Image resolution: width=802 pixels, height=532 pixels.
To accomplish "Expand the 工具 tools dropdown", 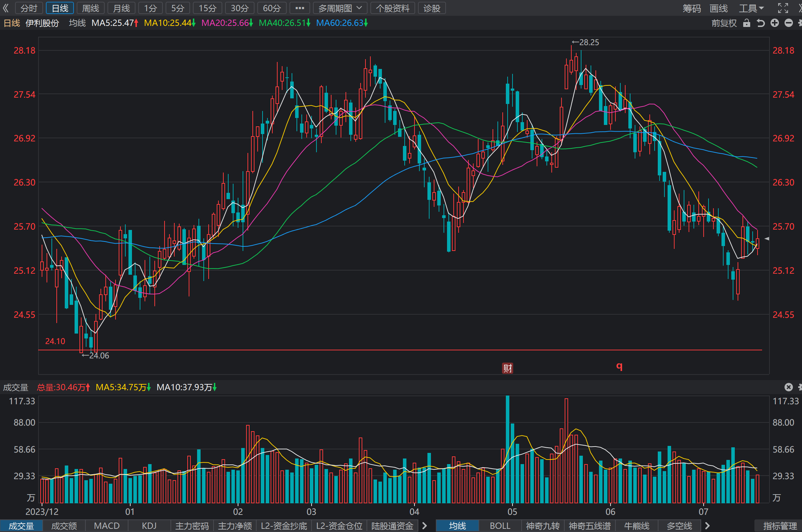I will (751, 8).
